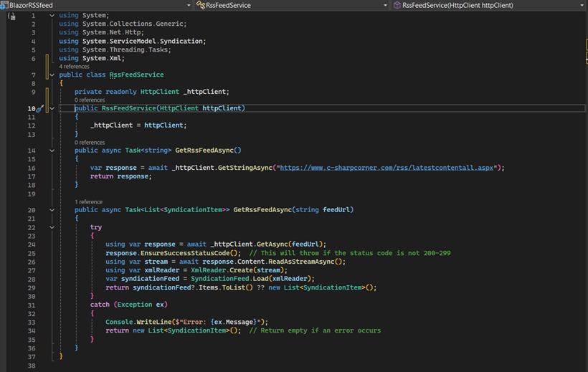
Task: Click the screwdriver quick actions icon on line 10
Action: (39, 109)
